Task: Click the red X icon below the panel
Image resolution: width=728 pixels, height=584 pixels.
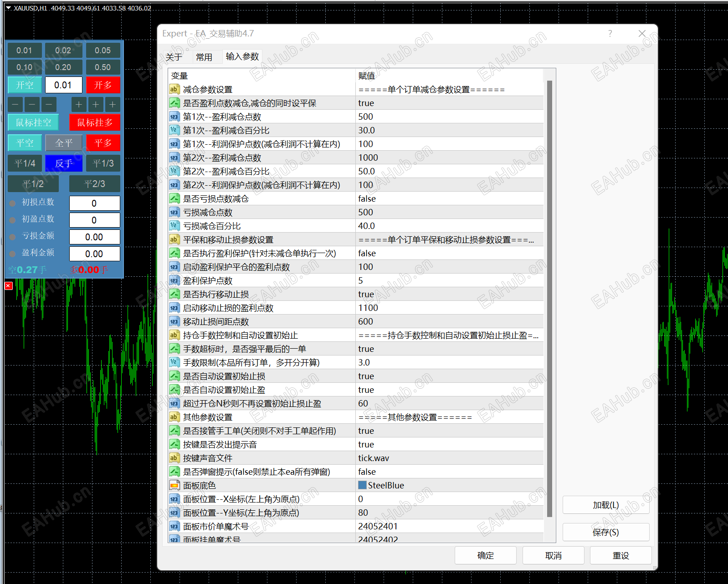Action: [9, 286]
